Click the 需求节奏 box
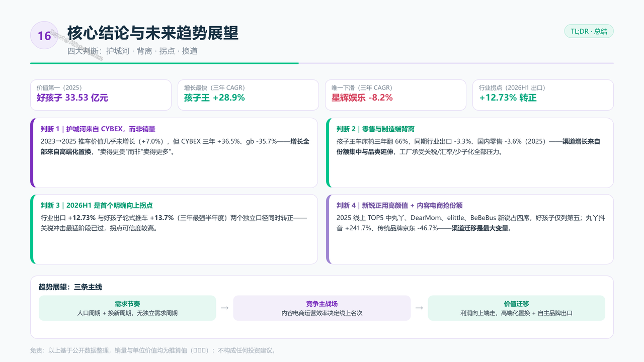 127,308
